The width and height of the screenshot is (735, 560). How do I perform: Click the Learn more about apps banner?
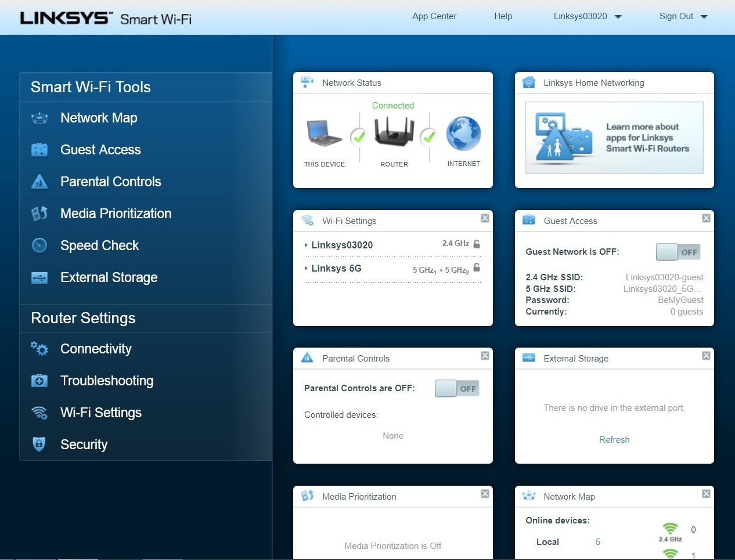point(614,138)
